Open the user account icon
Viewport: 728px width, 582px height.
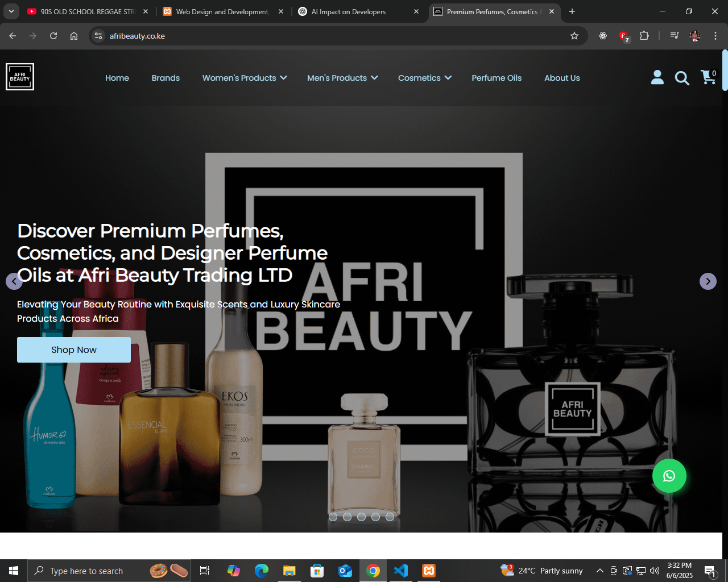click(657, 77)
